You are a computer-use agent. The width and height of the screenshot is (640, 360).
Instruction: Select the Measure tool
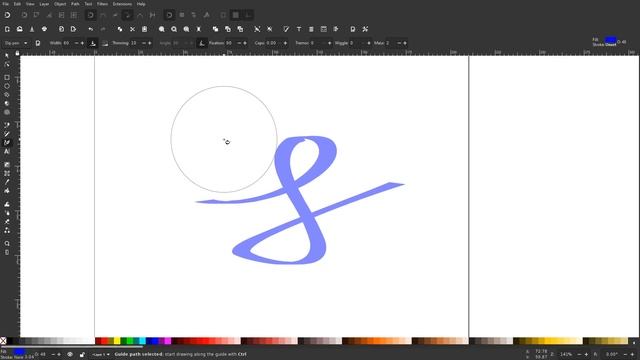7,252
